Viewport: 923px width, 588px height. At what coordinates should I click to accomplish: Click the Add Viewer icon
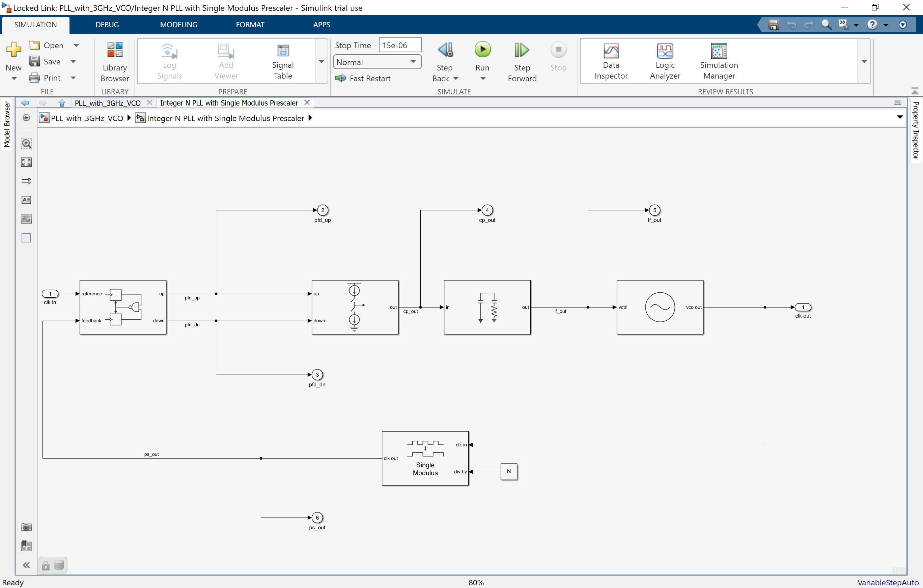click(x=226, y=61)
